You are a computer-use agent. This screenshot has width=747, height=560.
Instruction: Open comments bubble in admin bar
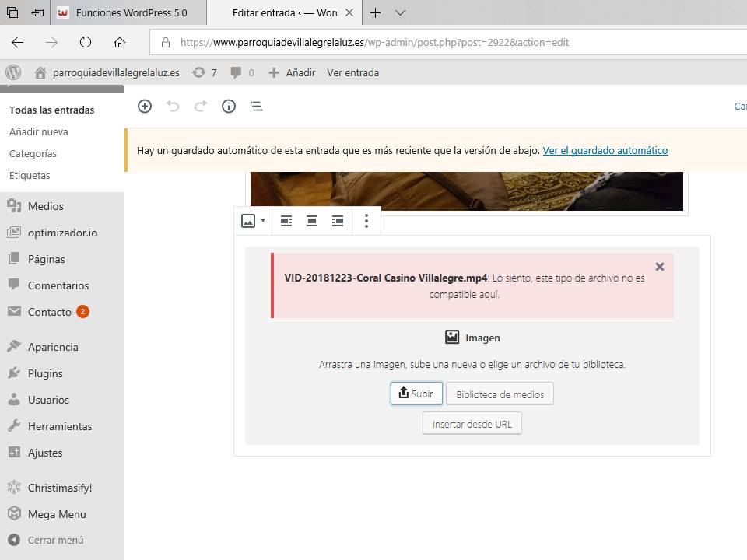coord(243,73)
